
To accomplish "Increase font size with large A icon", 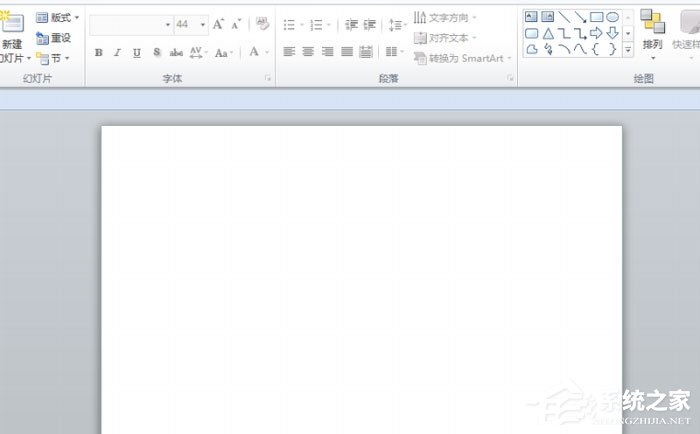I will click(x=218, y=24).
